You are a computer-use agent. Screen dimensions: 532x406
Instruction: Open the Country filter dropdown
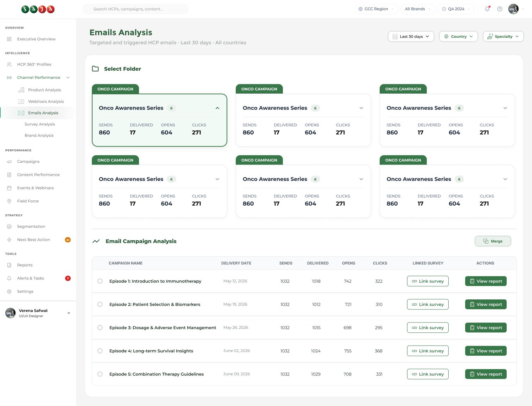tap(458, 36)
